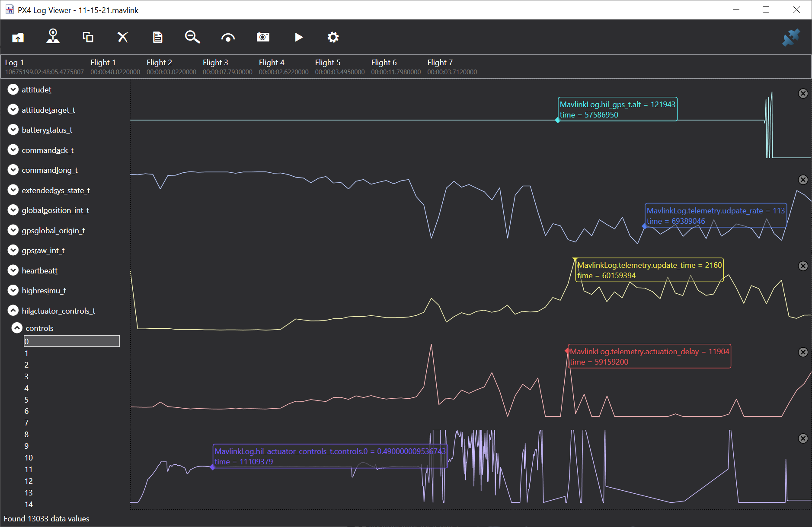Start log playback
This screenshot has height=527, width=812.
(x=299, y=37)
